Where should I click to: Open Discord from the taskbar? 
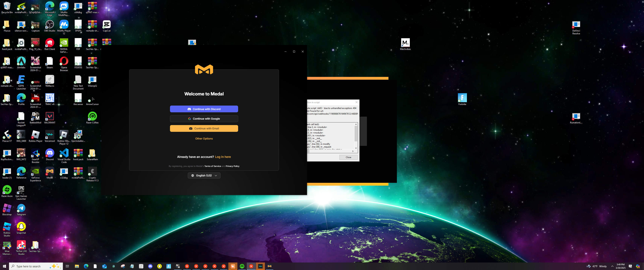point(150,266)
